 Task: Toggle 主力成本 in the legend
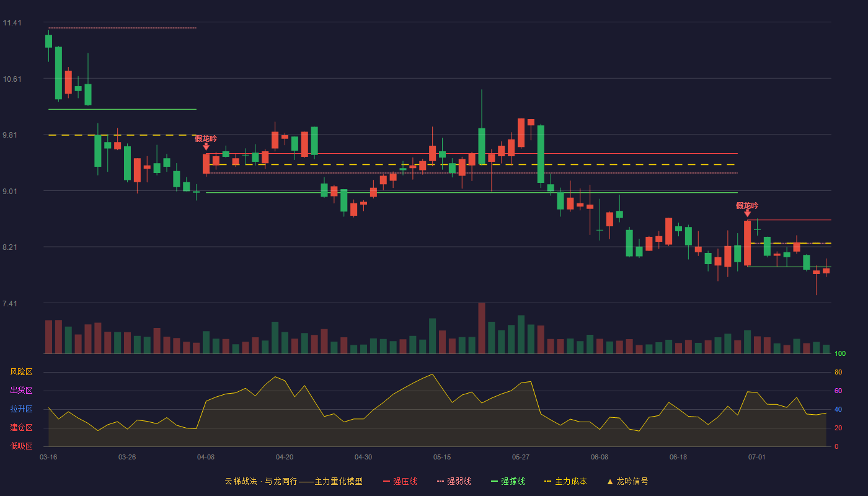click(565, 481)
